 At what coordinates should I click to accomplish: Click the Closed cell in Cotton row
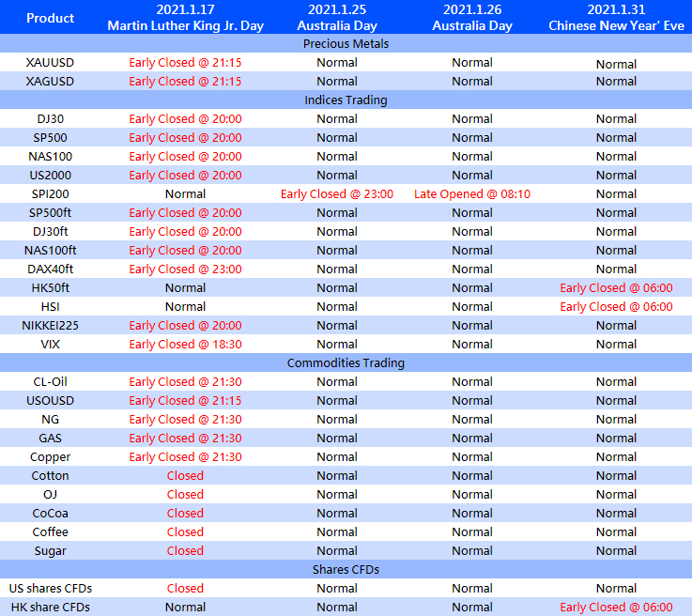click(x=185, y=476)
